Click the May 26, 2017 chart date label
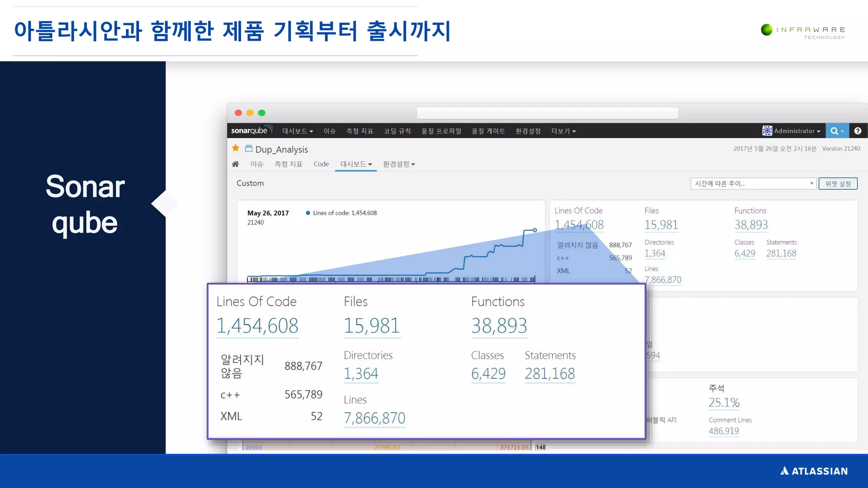 [268, 213]
